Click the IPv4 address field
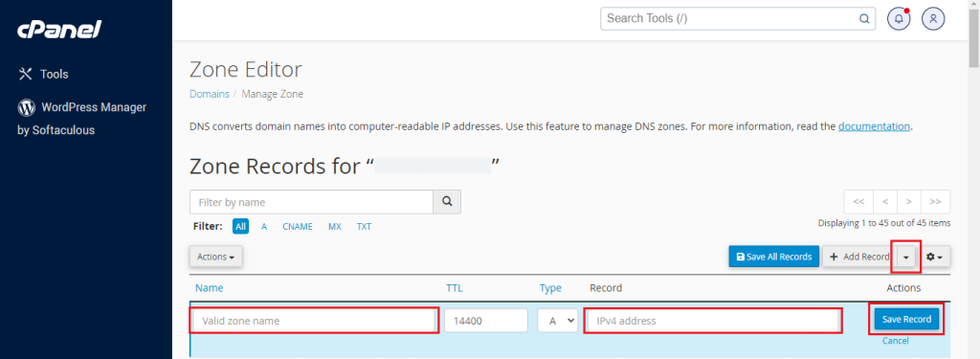Viewport: 980px width, 359px height. click(712, 320)
